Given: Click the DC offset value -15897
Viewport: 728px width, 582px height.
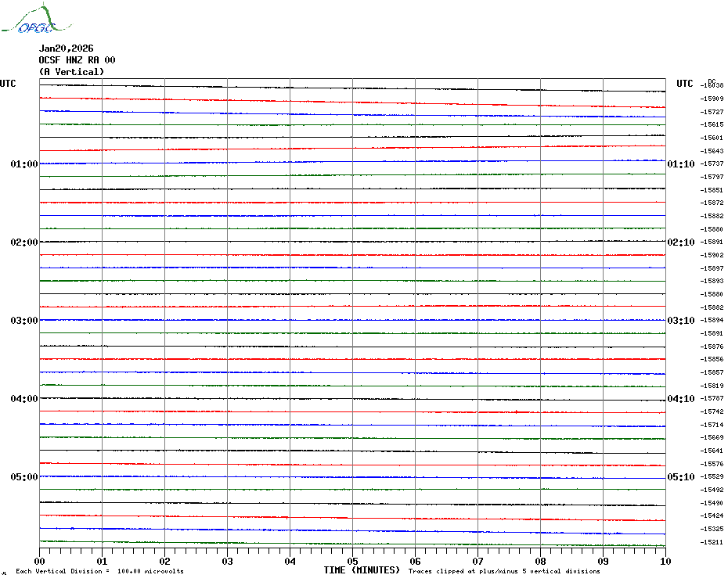Looking at the screenshot, I should 712,268.
